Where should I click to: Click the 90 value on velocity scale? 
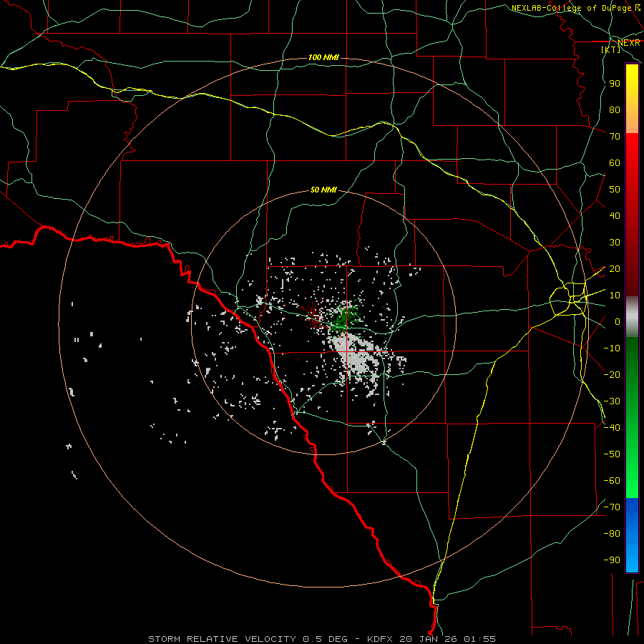click(615, 84)
